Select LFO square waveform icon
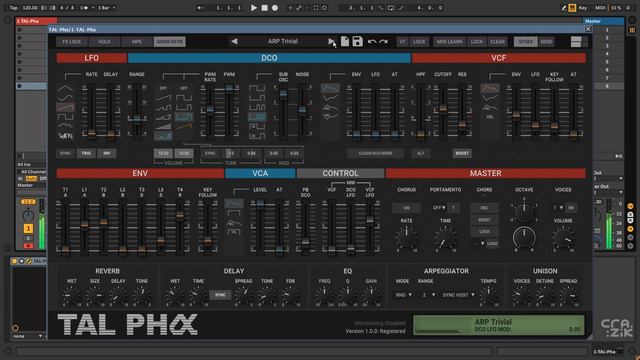The image size is (640, 360). click(x=65, y=117)
